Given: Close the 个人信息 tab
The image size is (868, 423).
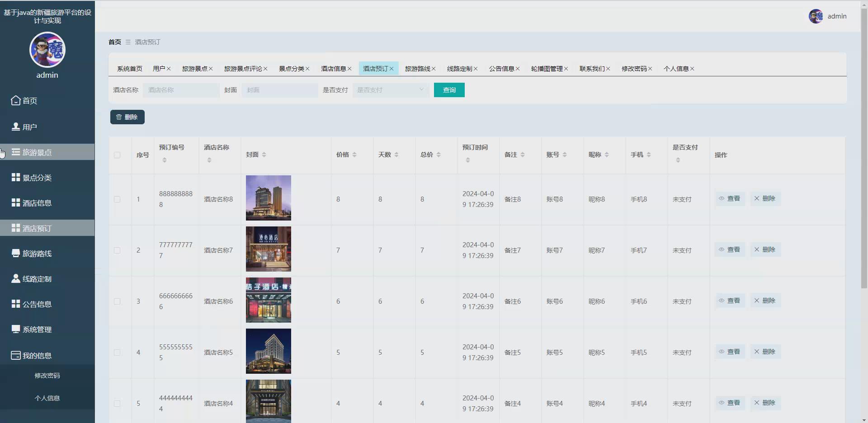Looking at the screenshot, I should 692,69.
